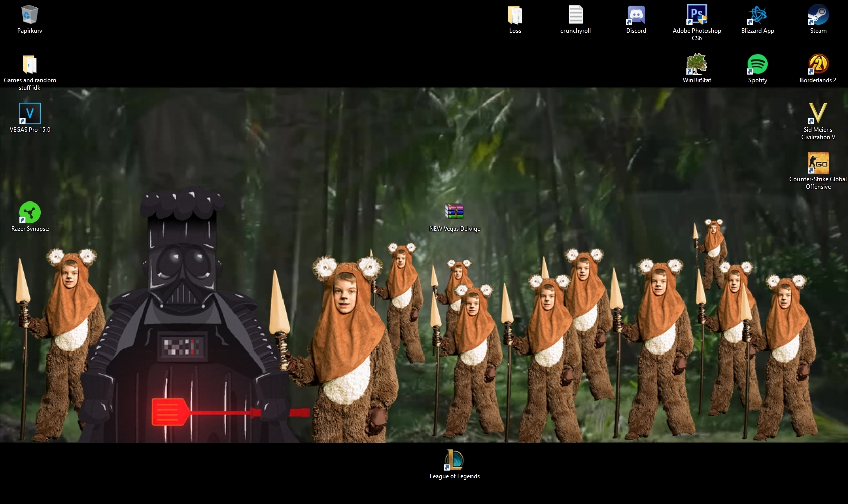Click the "Games and random stuff idk" label

coord(30,84)
